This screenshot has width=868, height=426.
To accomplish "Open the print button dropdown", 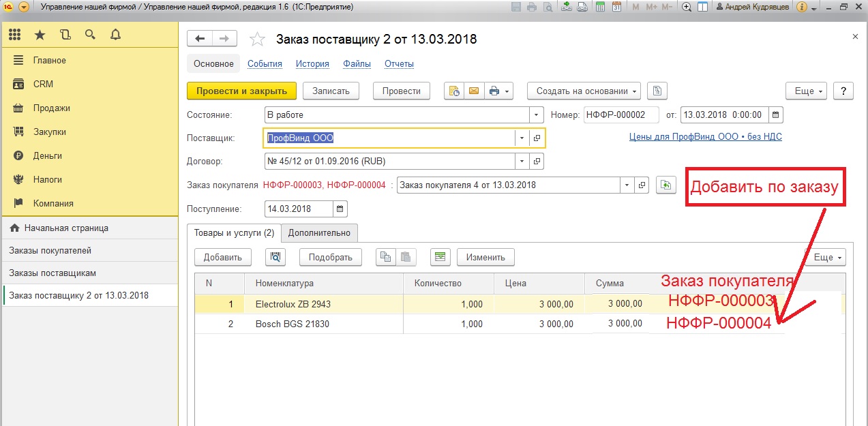I will click(499, 91).
